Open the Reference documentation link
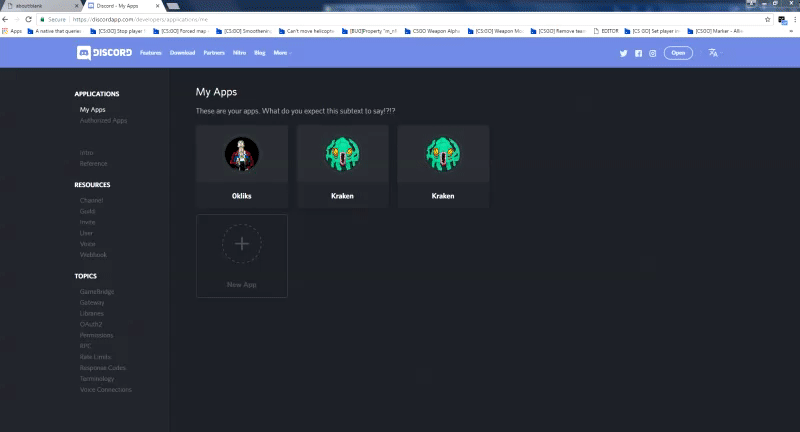The image size is (800, 432). click(93, 164)
